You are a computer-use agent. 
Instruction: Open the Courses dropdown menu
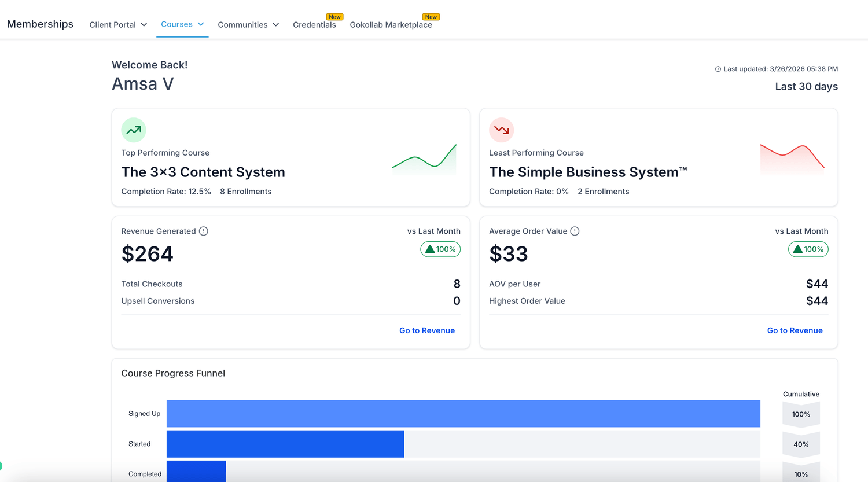coord(182,24)
